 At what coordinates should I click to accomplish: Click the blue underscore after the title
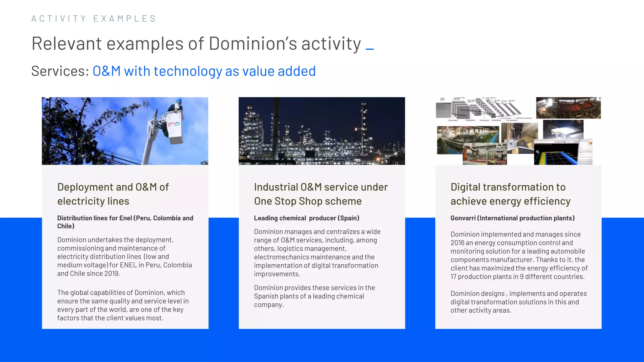tap(370, 49)
